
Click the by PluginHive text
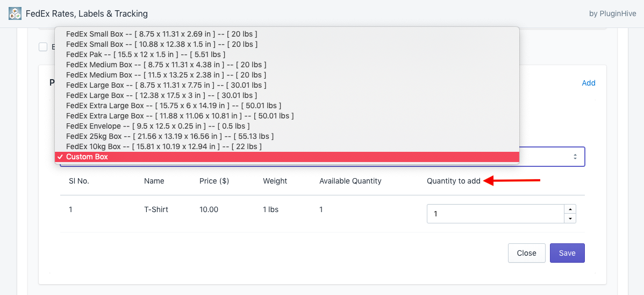coord(612,13)
